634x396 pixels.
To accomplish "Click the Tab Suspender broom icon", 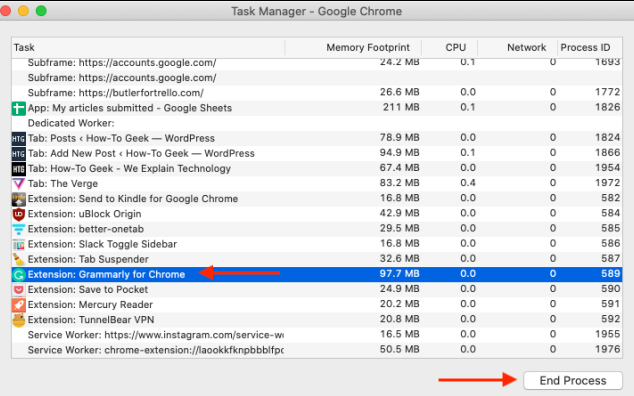I will tap(19, 259).
